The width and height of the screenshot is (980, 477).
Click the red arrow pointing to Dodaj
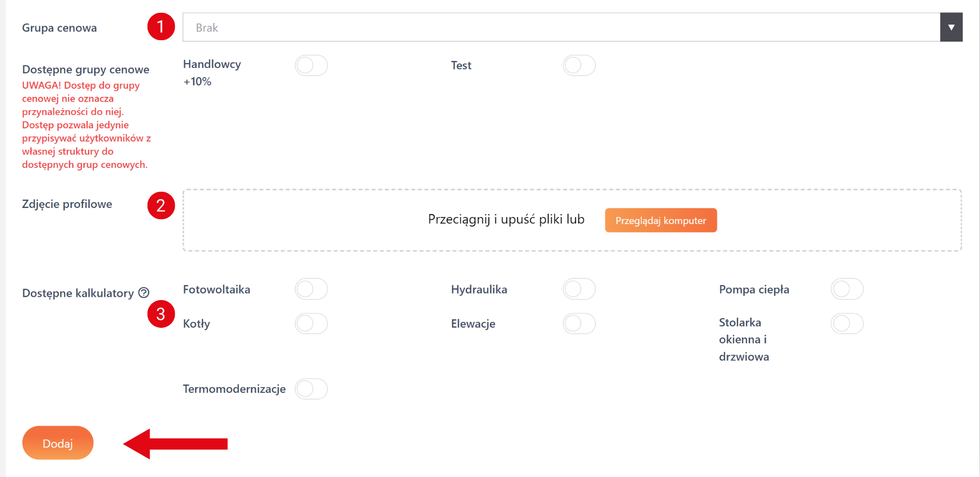[176, 444]
